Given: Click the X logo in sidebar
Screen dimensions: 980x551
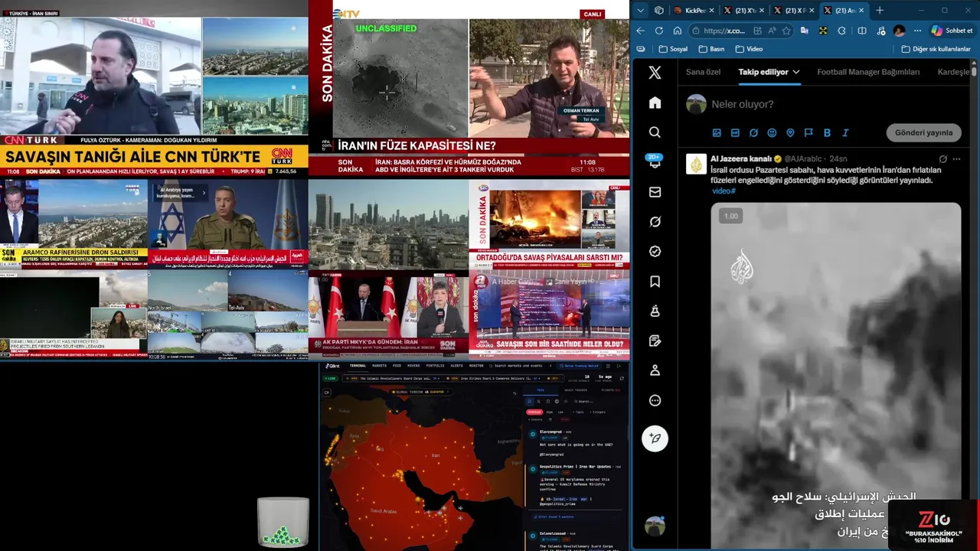Looking at the screenshot, I should (655, 73).
